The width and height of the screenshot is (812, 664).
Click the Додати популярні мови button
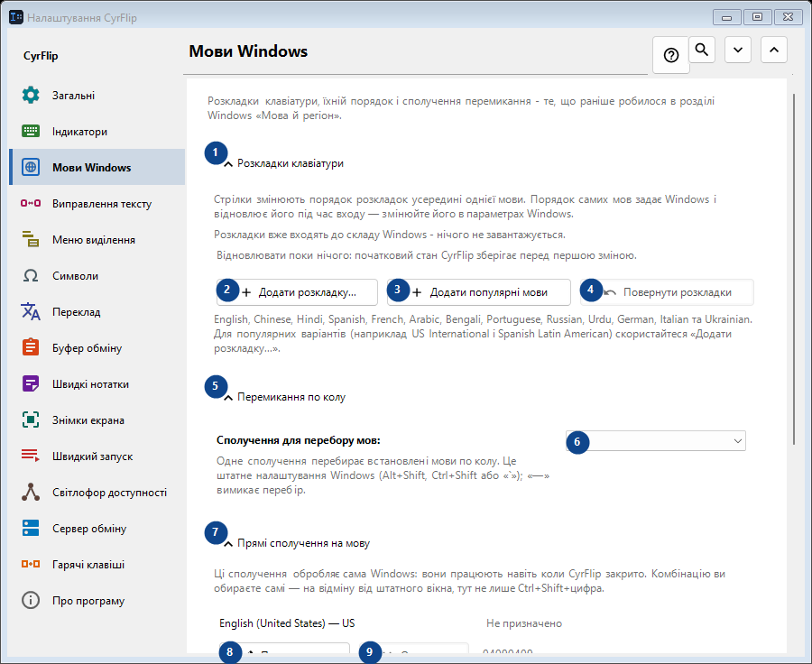479,292
